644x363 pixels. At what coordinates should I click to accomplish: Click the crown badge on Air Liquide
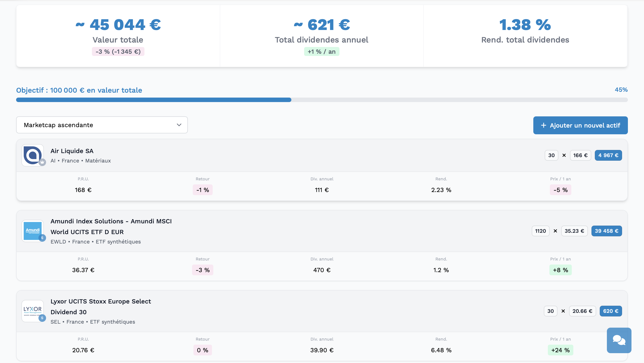click(42, 162)
